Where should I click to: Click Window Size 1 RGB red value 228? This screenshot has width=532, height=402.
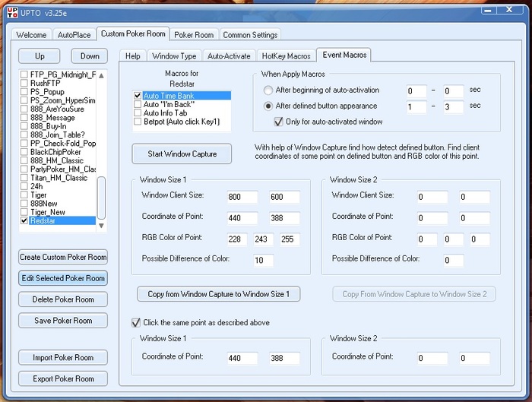tap(237, 239)
